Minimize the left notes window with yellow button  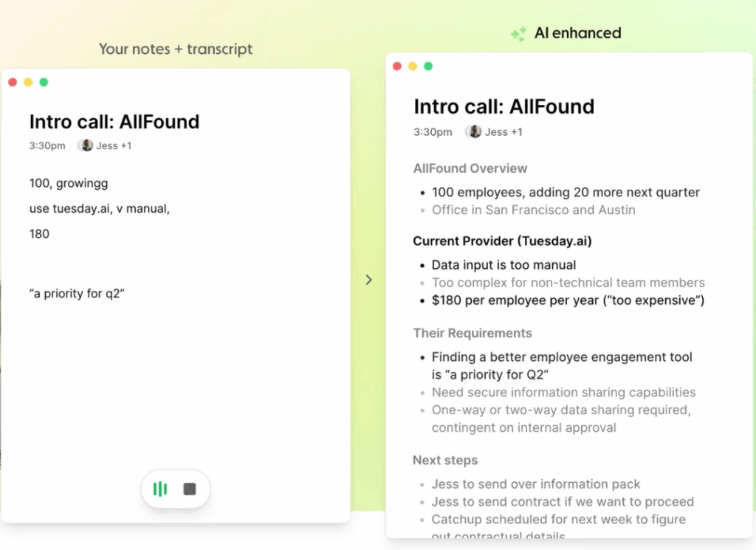pos(28,82)
